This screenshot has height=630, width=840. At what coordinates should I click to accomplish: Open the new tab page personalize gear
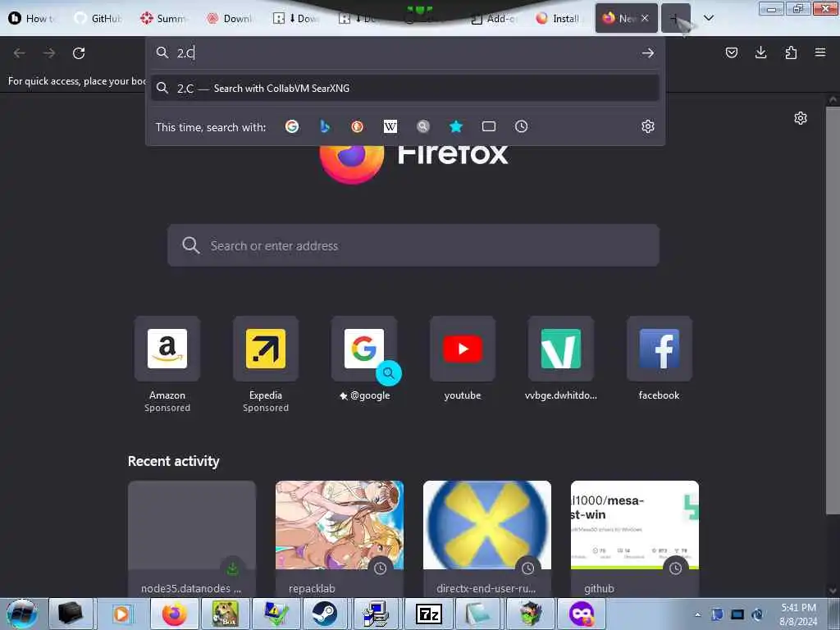[801, 118]
